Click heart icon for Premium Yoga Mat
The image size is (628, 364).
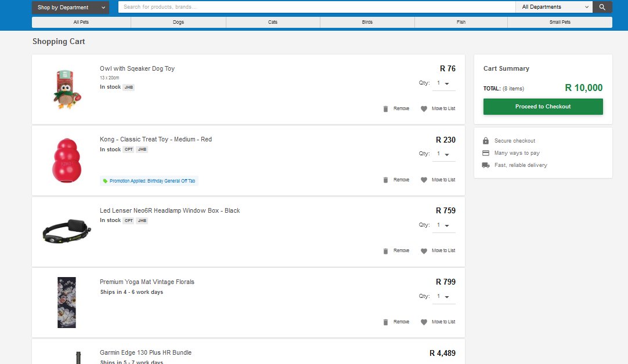point(424,322)
